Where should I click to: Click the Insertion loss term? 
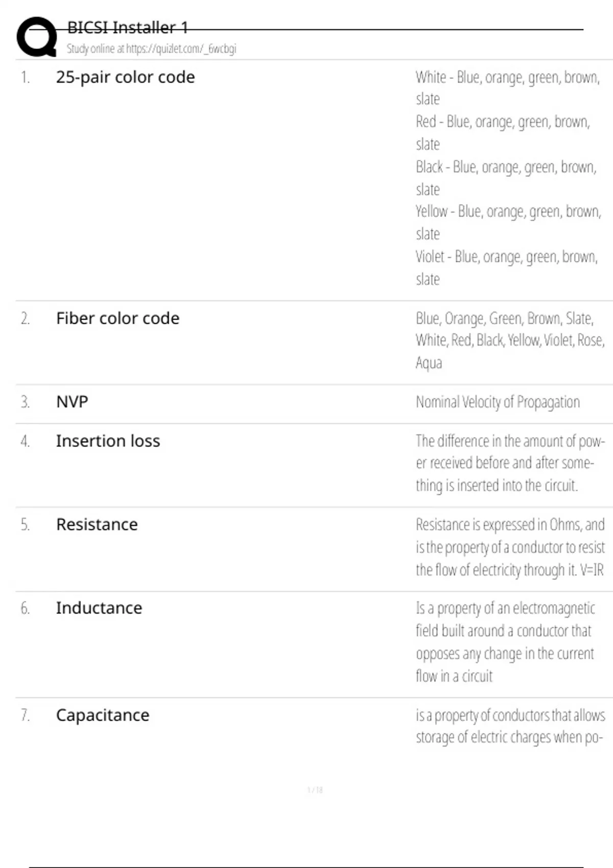pos(108,441)
